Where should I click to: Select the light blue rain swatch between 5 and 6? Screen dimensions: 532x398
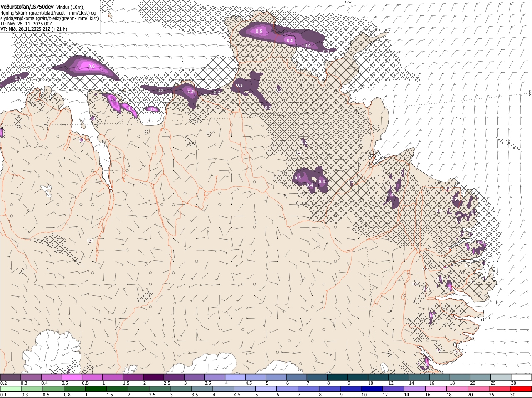click(266, 389)
